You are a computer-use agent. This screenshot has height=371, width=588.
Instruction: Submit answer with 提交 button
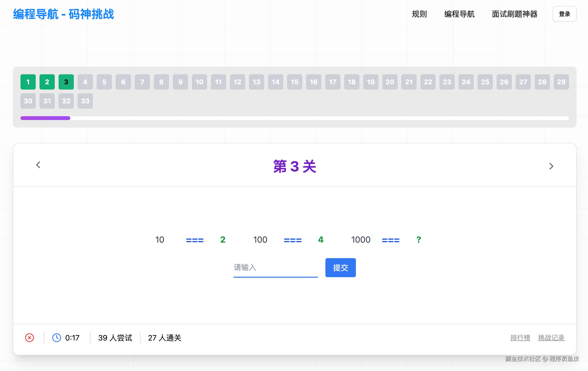tap(340, 268)
